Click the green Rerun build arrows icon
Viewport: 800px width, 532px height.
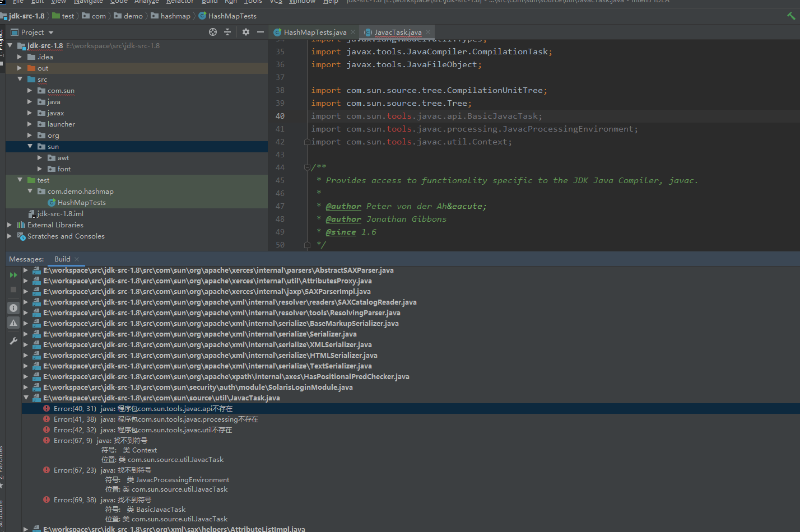(13, 275)
